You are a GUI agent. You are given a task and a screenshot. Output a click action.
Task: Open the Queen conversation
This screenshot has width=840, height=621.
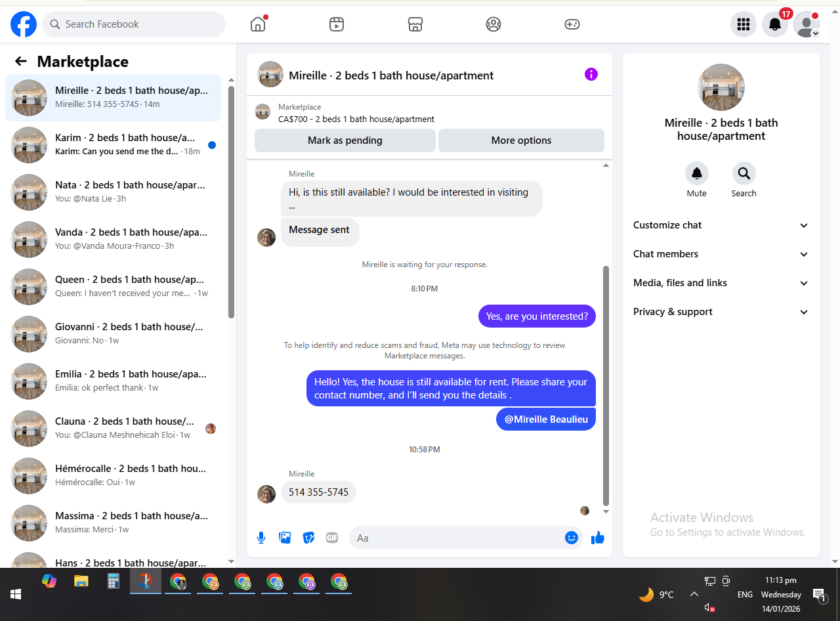point(113,287)
